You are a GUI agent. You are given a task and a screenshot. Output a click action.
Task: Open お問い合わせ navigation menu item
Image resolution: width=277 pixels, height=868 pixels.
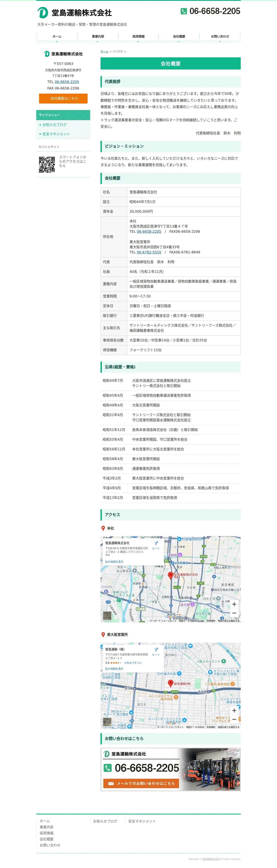click(220, 36)
